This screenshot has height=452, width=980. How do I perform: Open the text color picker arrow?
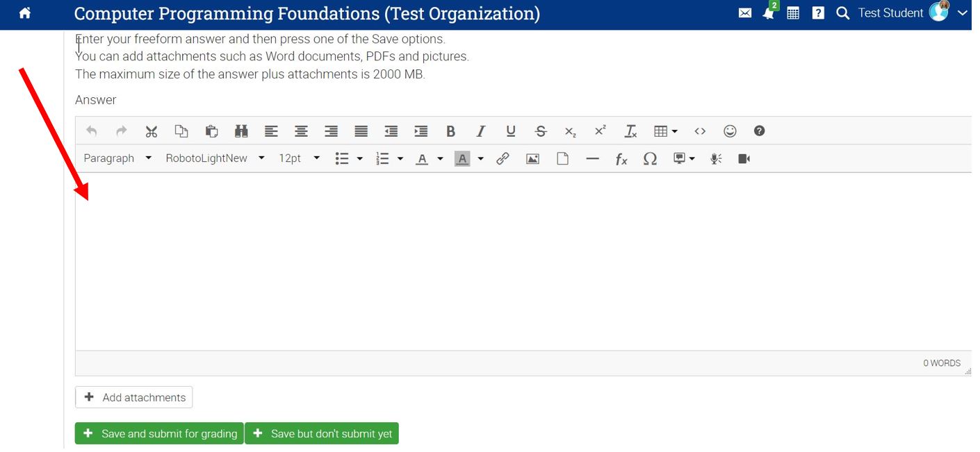click(440, 159)
